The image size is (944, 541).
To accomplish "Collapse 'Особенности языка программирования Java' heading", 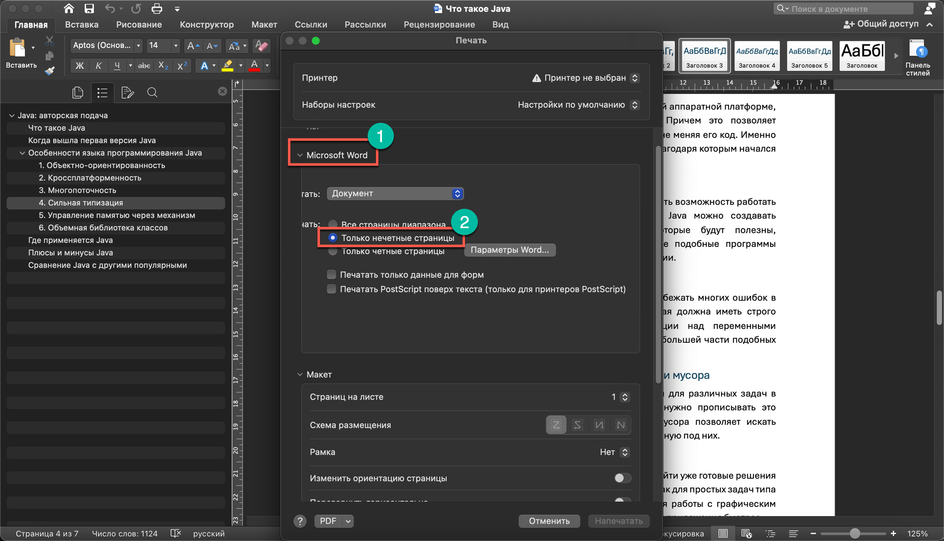I will [22, 153].
